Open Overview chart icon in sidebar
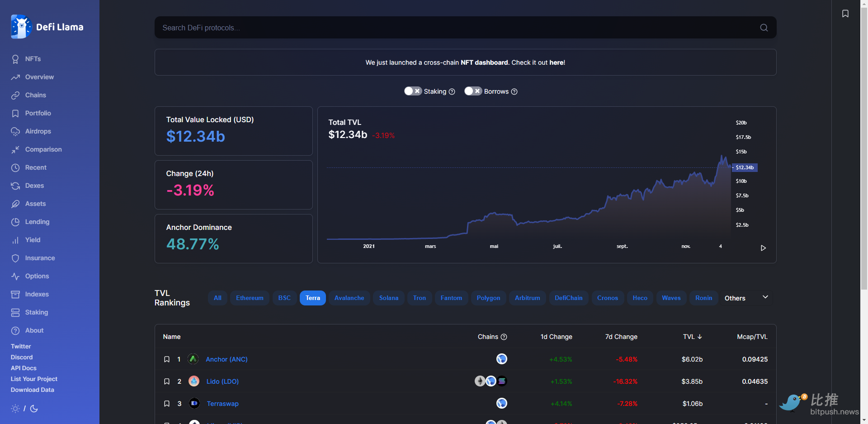The width and height of the screenshot is (868, 424). coord(15,77)
